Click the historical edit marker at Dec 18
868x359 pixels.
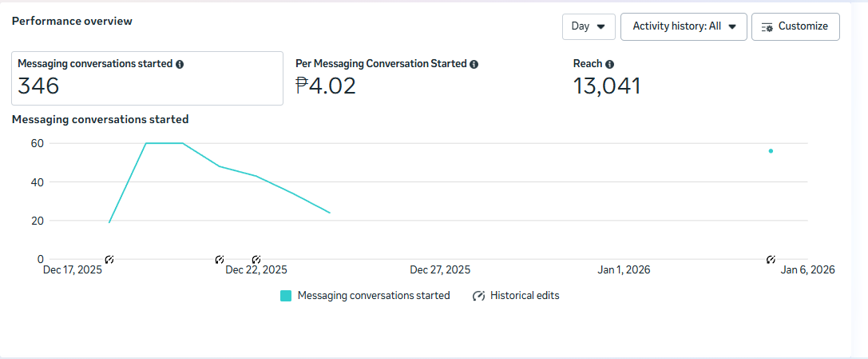(x=109, y=259)
